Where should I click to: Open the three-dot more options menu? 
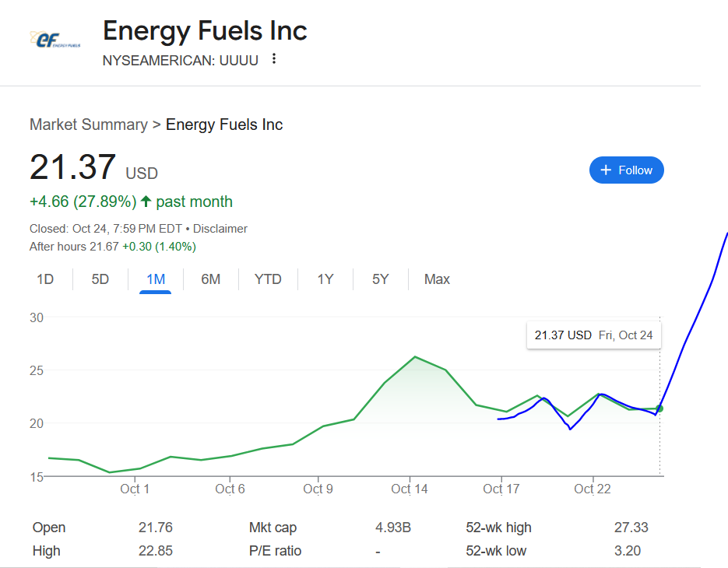[274, 59]
